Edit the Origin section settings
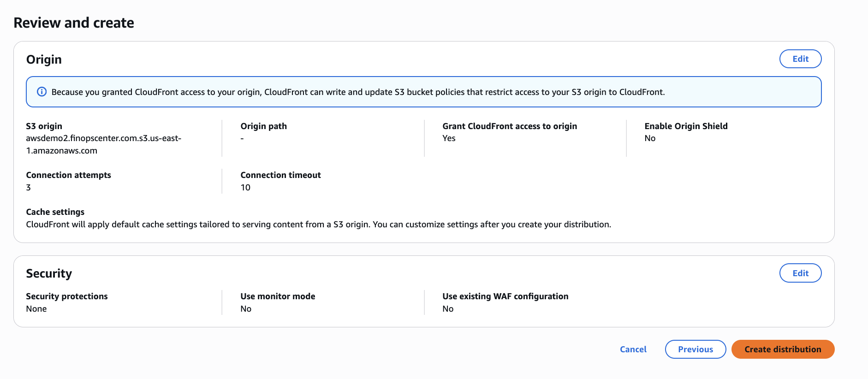The width and height of the screenshot is (868, 379). click(x=800, y=59)
